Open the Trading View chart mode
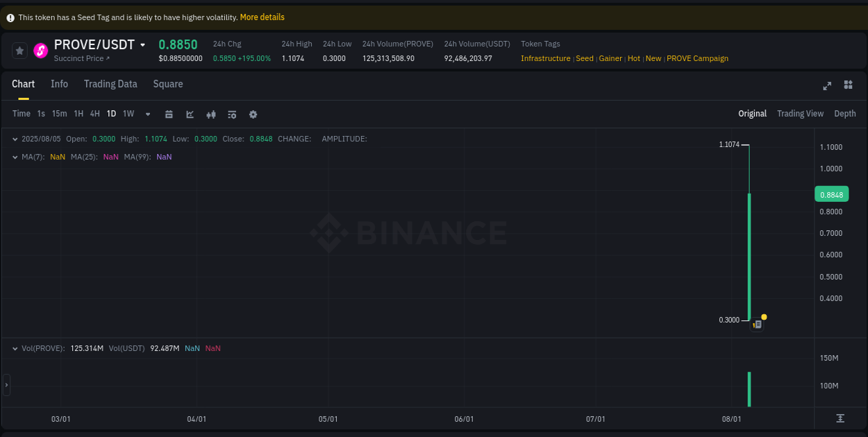Image resolution: width=868 pixels, height=437 pixels. [800, 113]
